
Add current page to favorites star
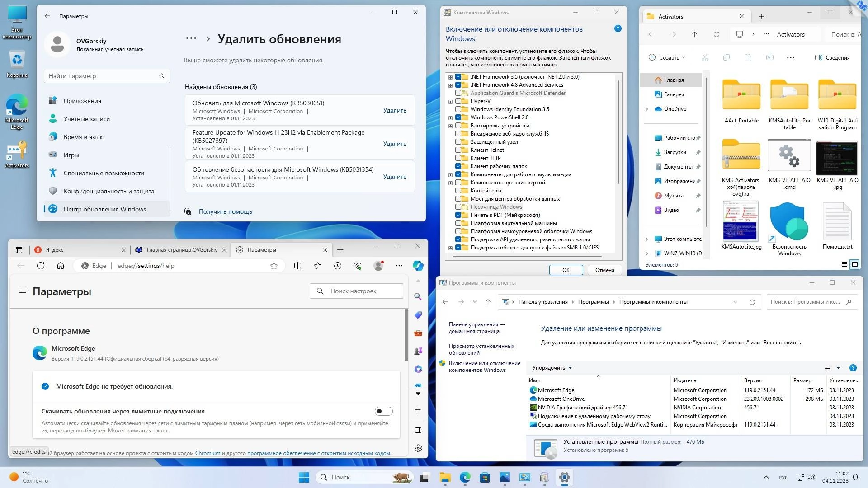point(274,266)
